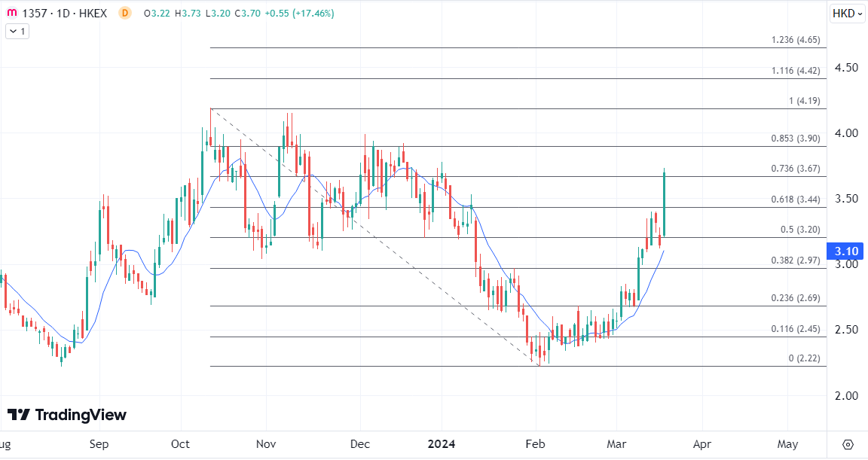Image resolution: width=868 pixels, height=460 pixels.
Task: Click the 1357 · 1D · HKEX symbol title
Action: tap(65, 14)
